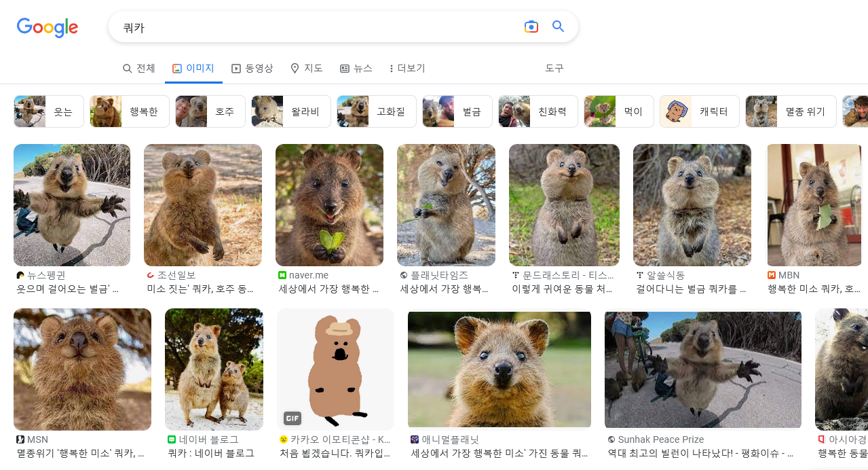Apply the 고화질 filter chip
The height and width of the screenshot is (470, 868).
[377, 111]
